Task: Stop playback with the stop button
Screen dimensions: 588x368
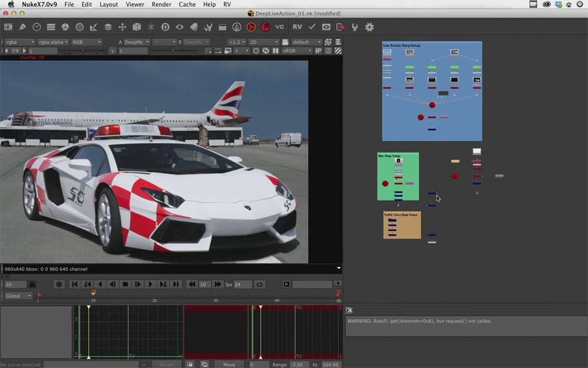Action: (x=125, y=284)
